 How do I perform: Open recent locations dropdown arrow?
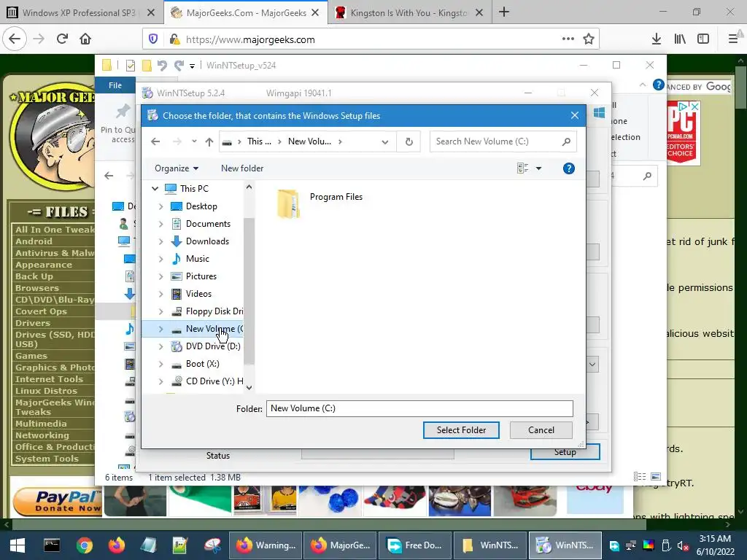tap(194, 141)
